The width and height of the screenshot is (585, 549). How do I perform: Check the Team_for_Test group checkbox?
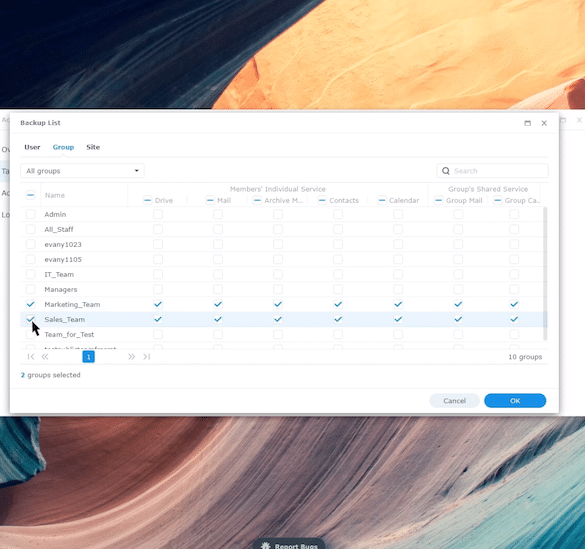coord(31,335)
